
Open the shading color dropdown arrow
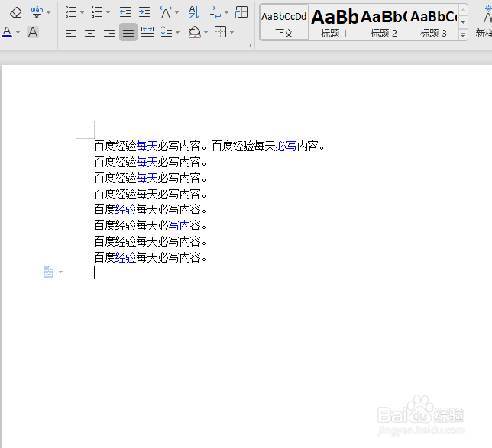point(206,32)
